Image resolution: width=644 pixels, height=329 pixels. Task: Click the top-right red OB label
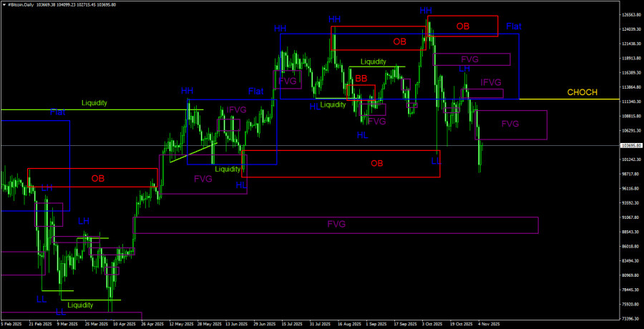[463, 26]
